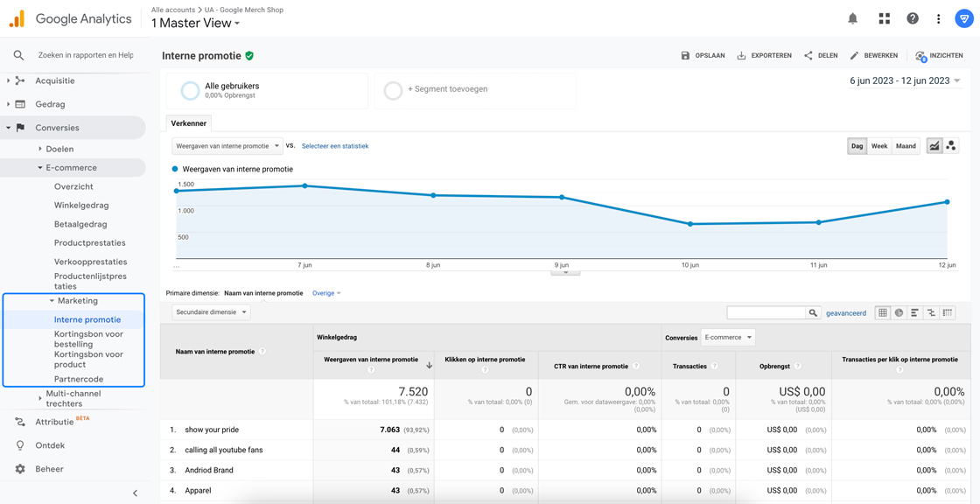Collapse the sidebar with the chevron

coord(135,493)
